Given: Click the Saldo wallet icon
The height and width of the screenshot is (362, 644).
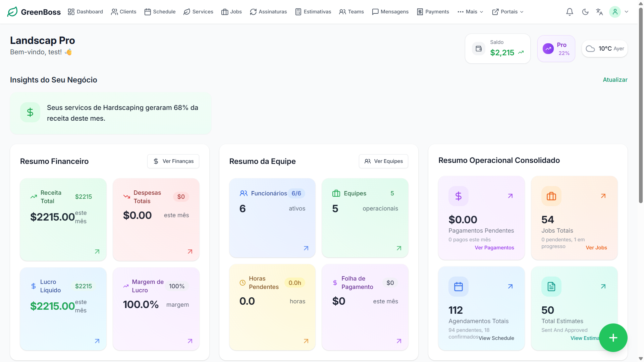Looking at the screenshot, I should click(x=479, y=48).
